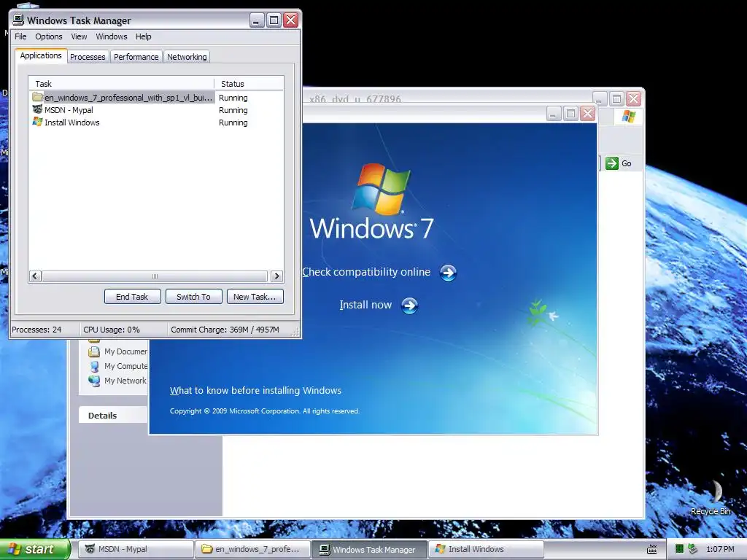Select the Applications tab
747x560 pixels.
(41, 55)
